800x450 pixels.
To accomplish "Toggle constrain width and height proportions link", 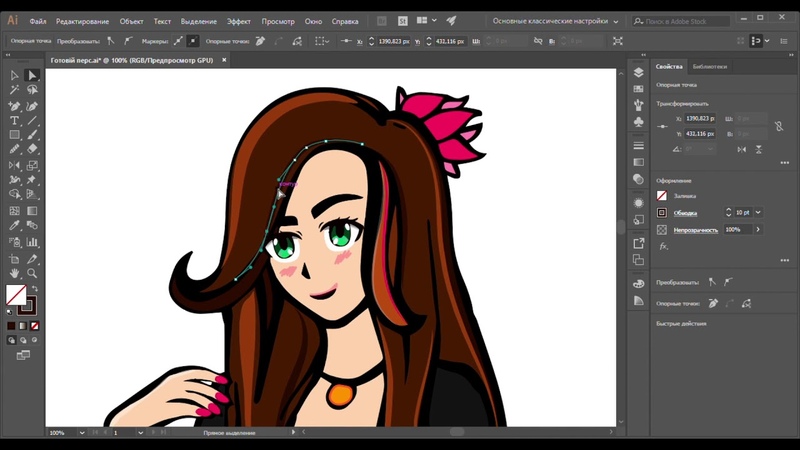I will click(779, 126).
